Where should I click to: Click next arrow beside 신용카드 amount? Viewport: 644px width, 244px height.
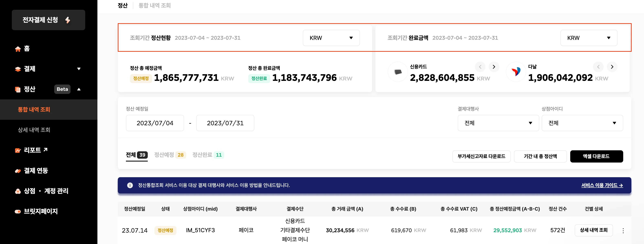[494, 67]
